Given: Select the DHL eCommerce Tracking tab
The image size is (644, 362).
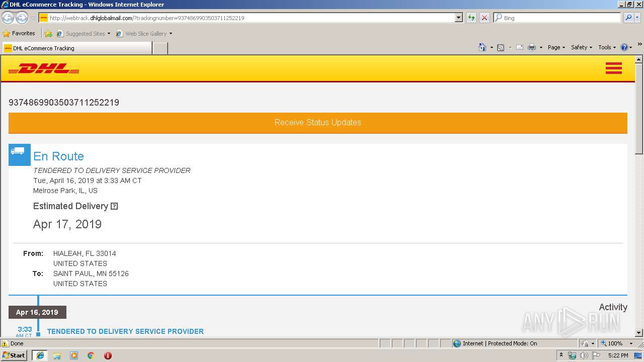Looking at the screenshot, I should [x=76, y=48].
